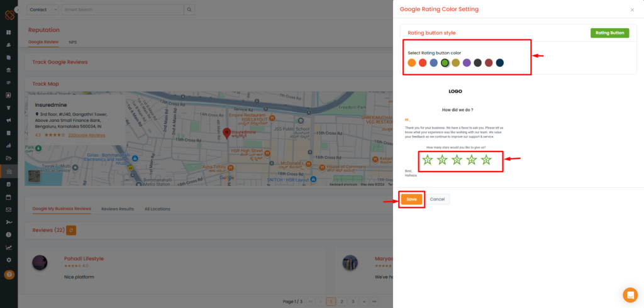Choose the maroon rating button color
This screenshot has height=308, width=644.
click(x=488, y=63)
